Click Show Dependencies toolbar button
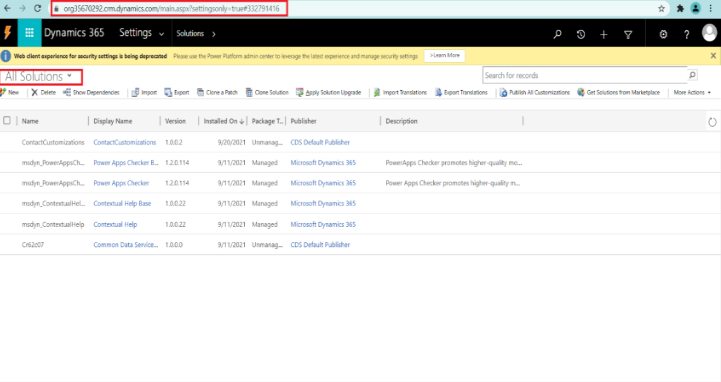This screenshot has width=721, height=382. [x=91, y=92]
